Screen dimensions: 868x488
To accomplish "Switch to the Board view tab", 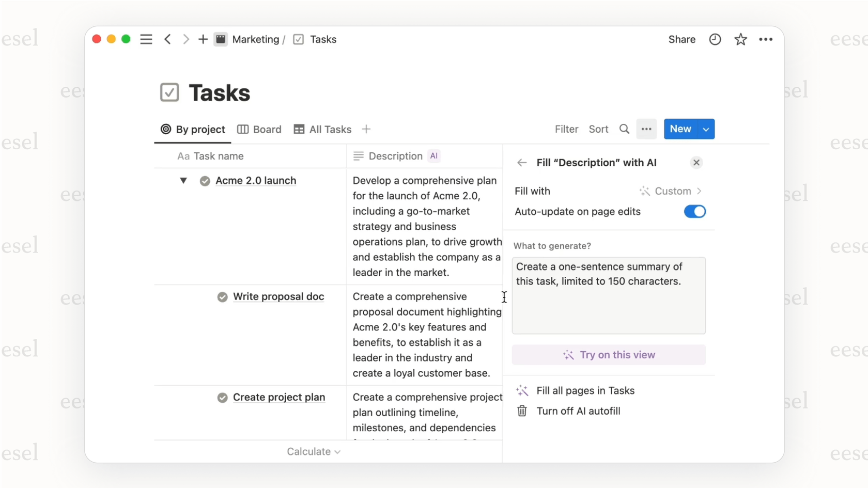I will pos(259,129).
